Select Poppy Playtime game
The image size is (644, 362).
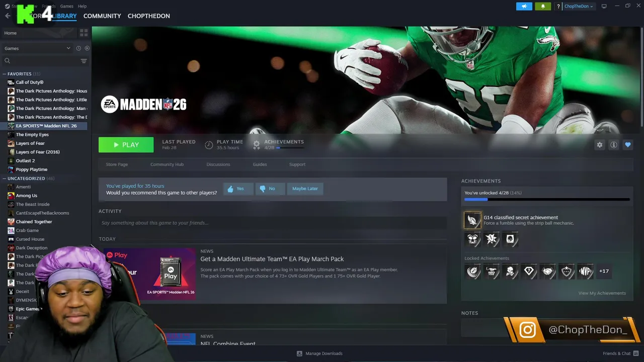(32, 169)
